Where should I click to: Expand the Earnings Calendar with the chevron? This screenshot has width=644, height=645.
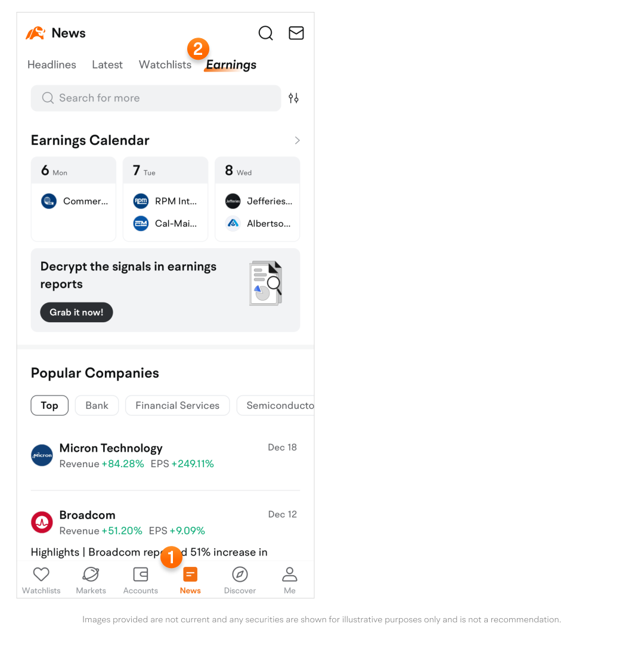coord(297,141)
